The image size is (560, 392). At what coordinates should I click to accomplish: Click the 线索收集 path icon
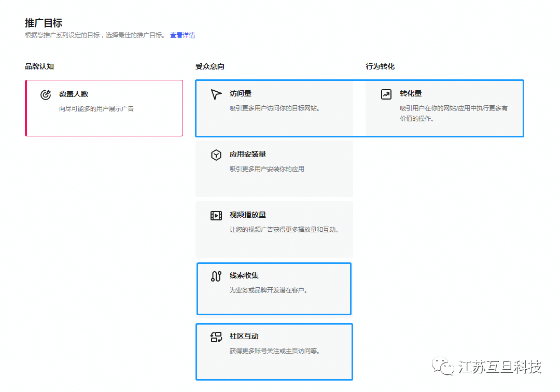point(216,276)
